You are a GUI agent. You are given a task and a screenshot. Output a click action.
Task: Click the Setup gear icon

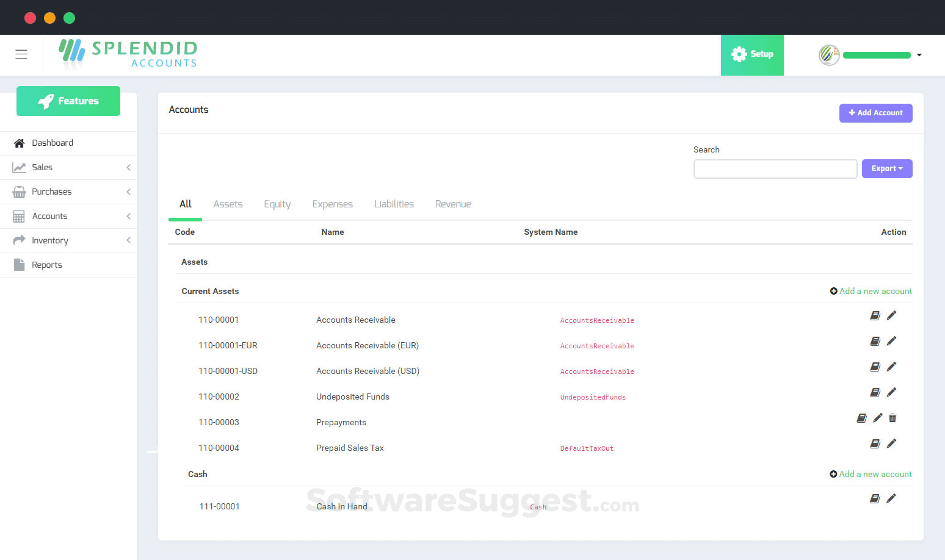click(x=739, y=54)
